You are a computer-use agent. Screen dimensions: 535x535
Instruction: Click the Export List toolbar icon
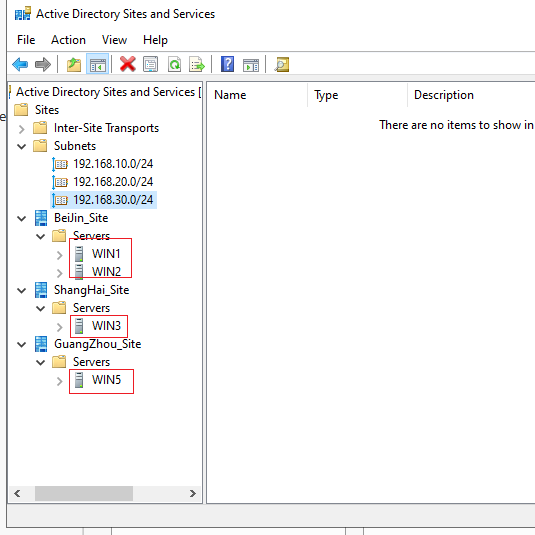coord(197,64)
